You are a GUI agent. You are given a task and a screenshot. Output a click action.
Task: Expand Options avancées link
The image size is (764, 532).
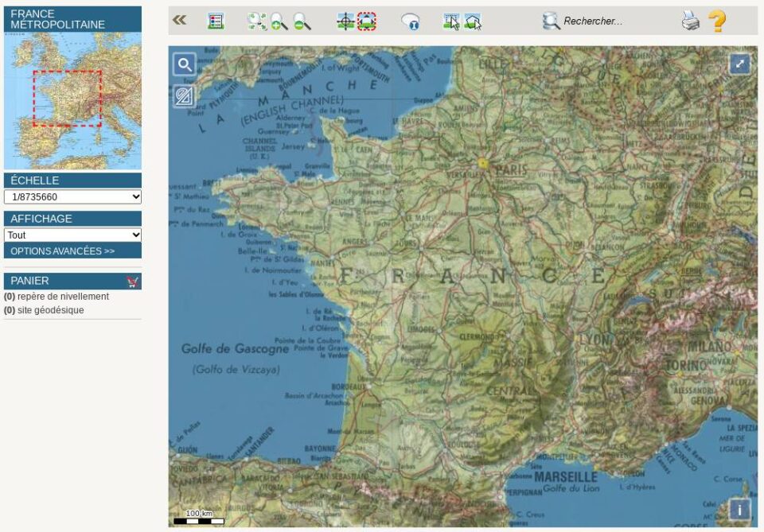click(63, 251)
